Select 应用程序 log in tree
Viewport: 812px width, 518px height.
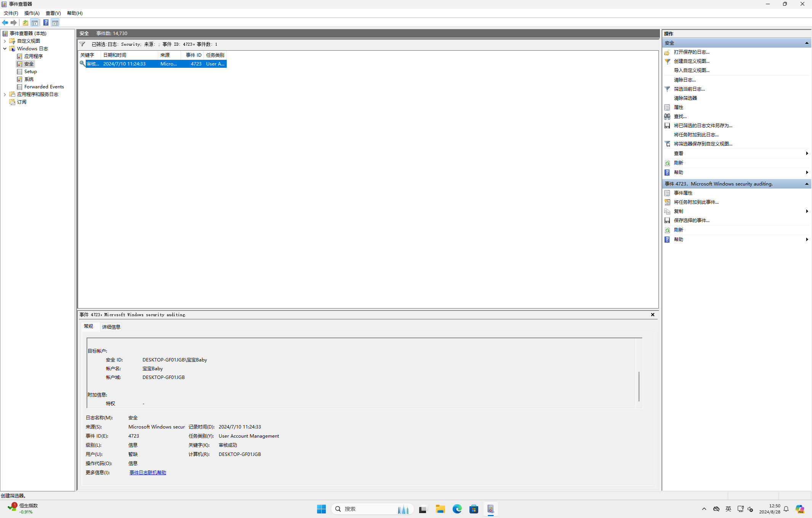(x=34, y=56)
